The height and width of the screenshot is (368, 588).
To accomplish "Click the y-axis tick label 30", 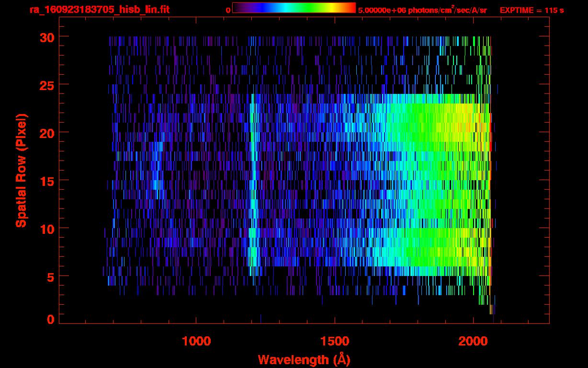I will (46, 37).
